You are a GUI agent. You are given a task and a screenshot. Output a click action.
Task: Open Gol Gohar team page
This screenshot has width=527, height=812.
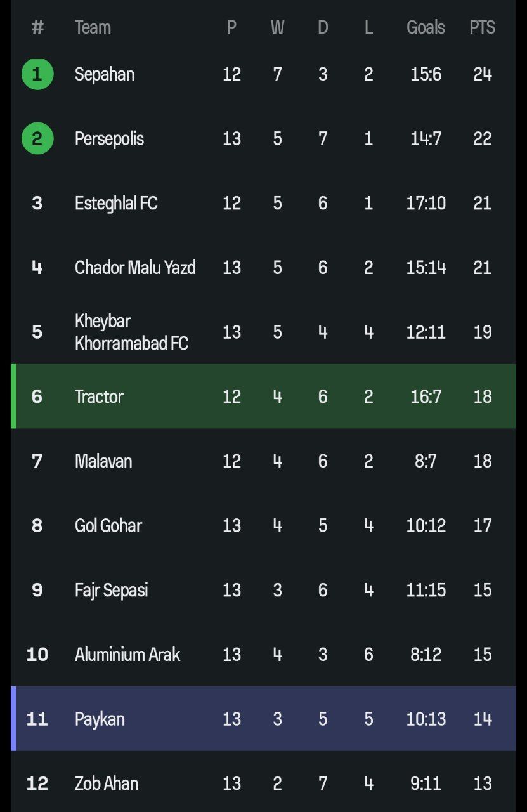[108, 525]
